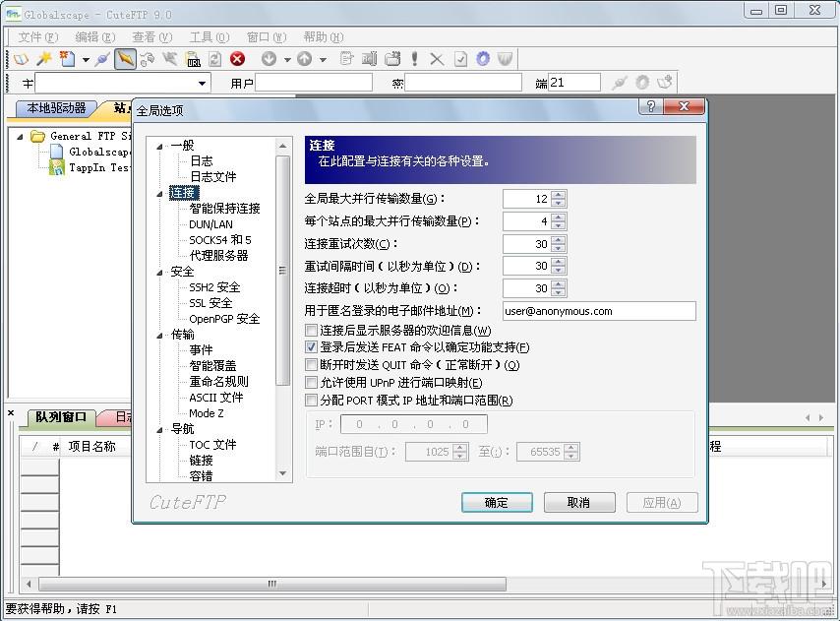The height and width of the screenshot is (621, 840).
Task: Click the anonymous login email field
Action: click(x=599, y=311)
